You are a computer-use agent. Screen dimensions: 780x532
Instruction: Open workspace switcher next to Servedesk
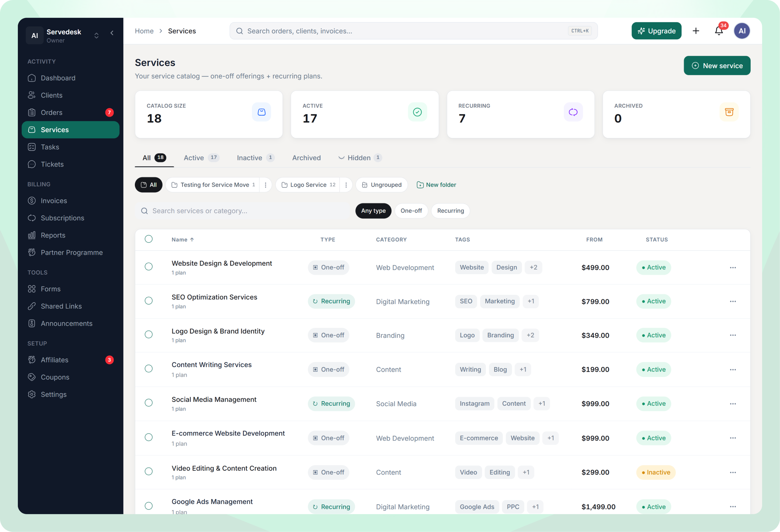[96, 35]
